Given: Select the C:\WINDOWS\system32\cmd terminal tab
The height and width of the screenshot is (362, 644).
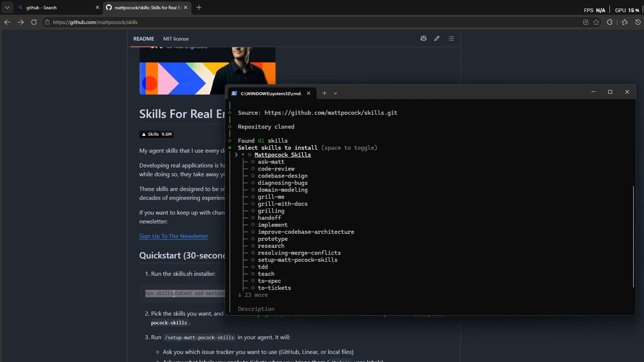Looking at the screenshot, I should (271, 93).
